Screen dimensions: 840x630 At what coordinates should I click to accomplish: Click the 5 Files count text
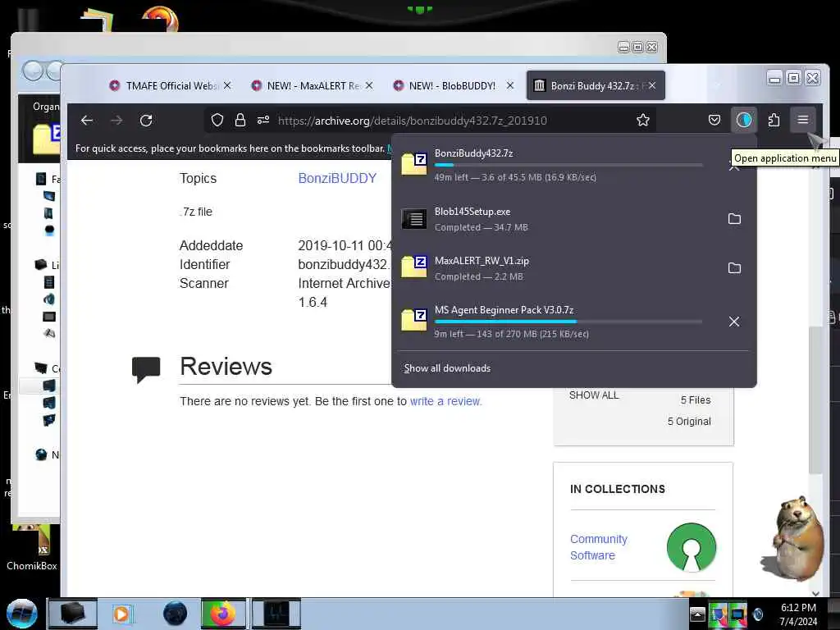coord(696,400)
